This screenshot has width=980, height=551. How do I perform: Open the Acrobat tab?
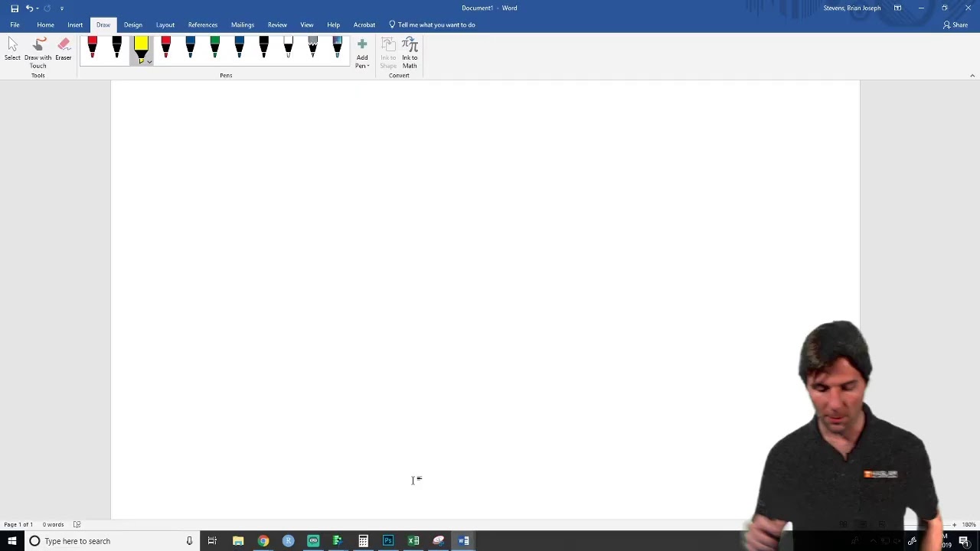click(x=364, y=24)
